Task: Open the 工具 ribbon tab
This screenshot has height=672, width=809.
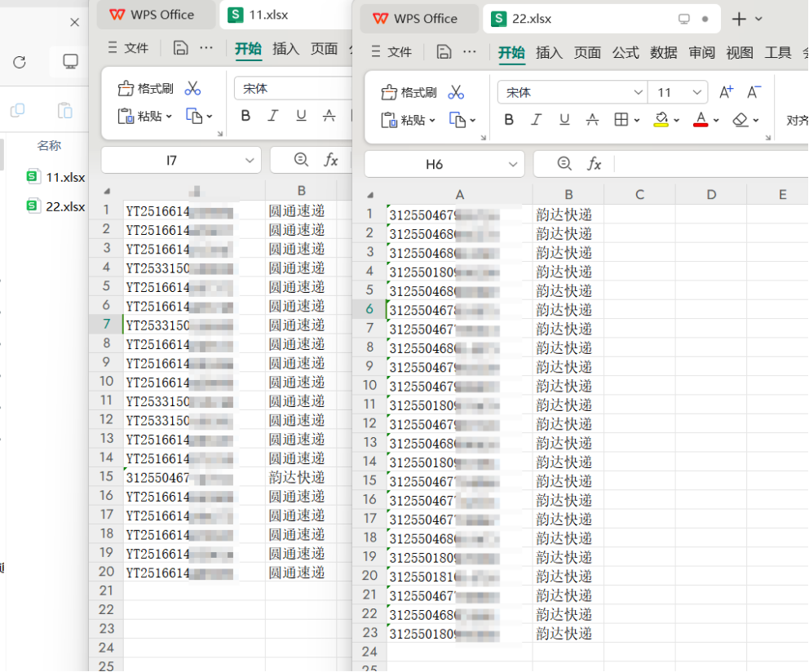Action: click(x=778, y=52)
